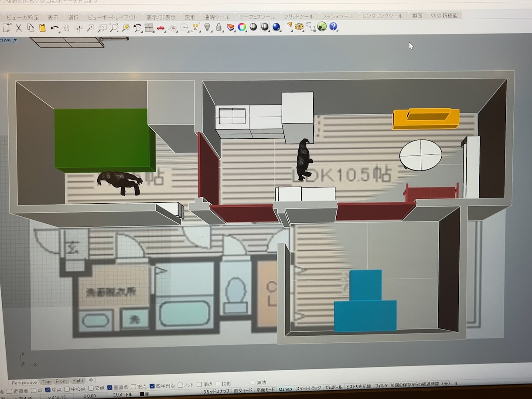
Task: Open the メッシュツール tab
Action: [338, 16]
